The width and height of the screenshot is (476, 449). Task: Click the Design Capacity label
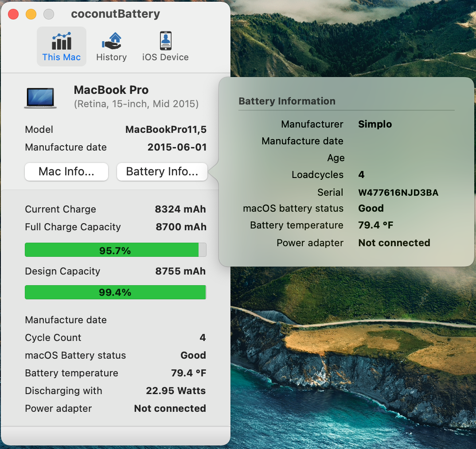(62, 271)
